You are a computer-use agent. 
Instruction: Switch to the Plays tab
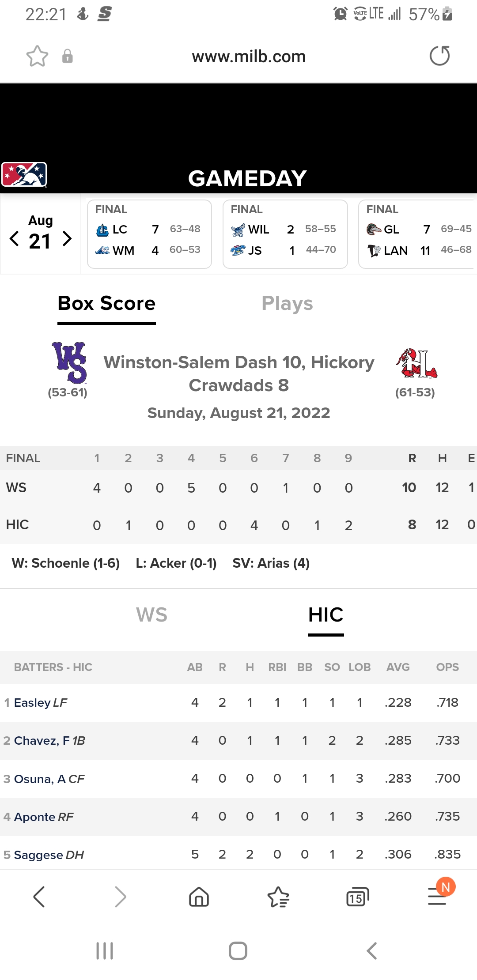tap(287, 304)
